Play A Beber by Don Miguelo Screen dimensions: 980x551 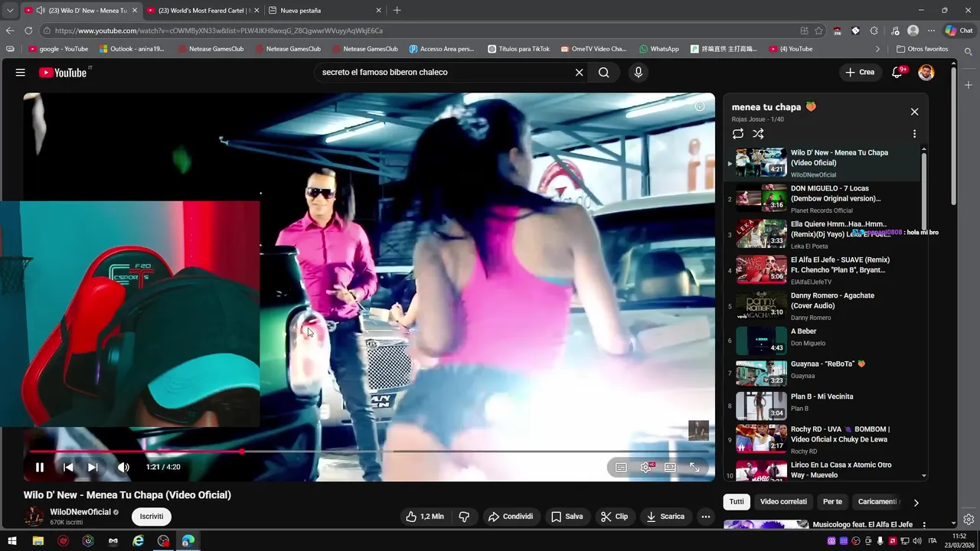pos(823,341)
